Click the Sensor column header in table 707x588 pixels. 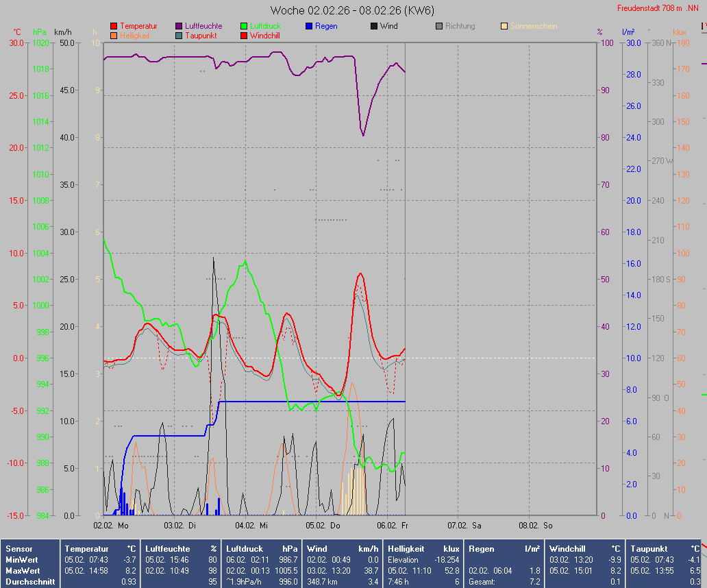pyautogui.click(x=18, y=549)
